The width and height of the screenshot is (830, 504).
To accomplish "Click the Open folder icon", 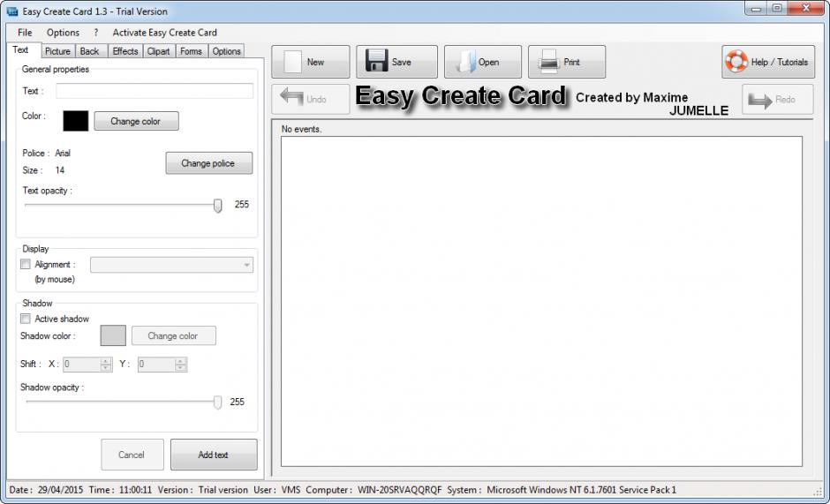I will 466,62.
